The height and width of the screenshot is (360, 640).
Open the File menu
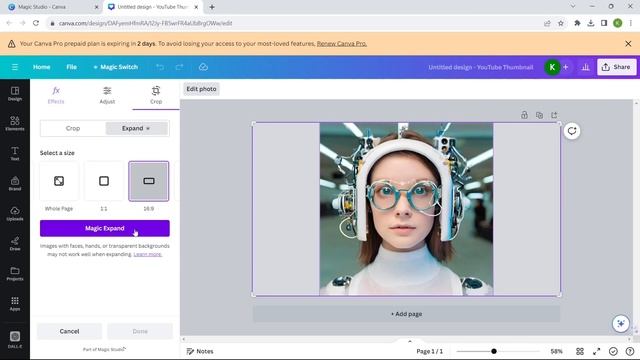(71, 67)
